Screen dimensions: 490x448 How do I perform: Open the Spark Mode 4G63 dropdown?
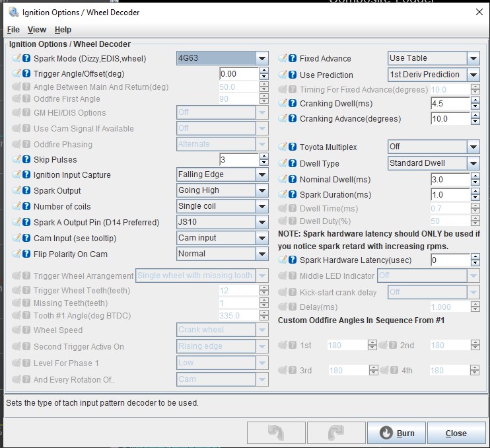click(x=262, y=58)
